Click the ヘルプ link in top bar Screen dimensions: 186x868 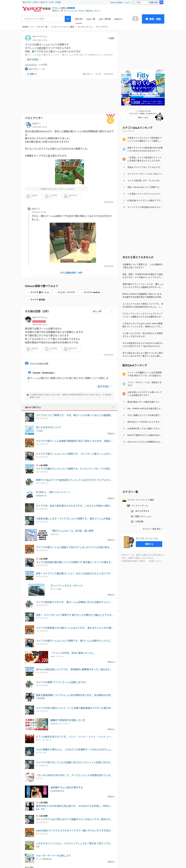click(127, 2)
